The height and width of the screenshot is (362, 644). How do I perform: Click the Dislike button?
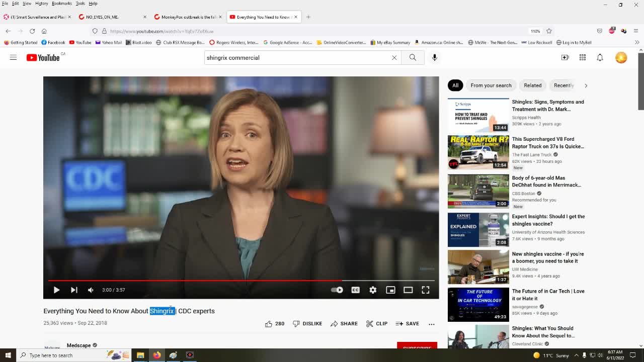pyautogui.click(x=307, y=324)
